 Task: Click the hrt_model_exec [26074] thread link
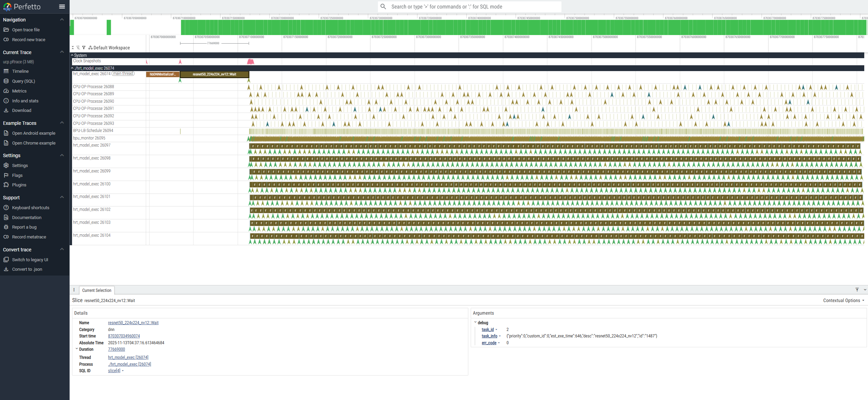point(128,357)
